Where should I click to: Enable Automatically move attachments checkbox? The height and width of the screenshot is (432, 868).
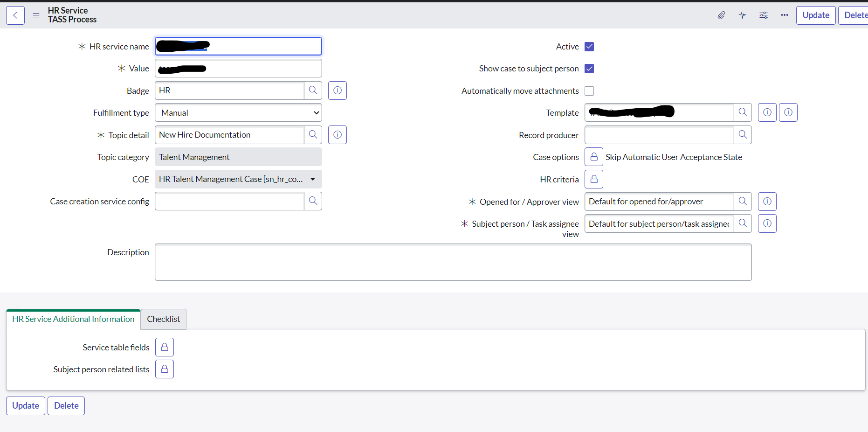[589, 91]
